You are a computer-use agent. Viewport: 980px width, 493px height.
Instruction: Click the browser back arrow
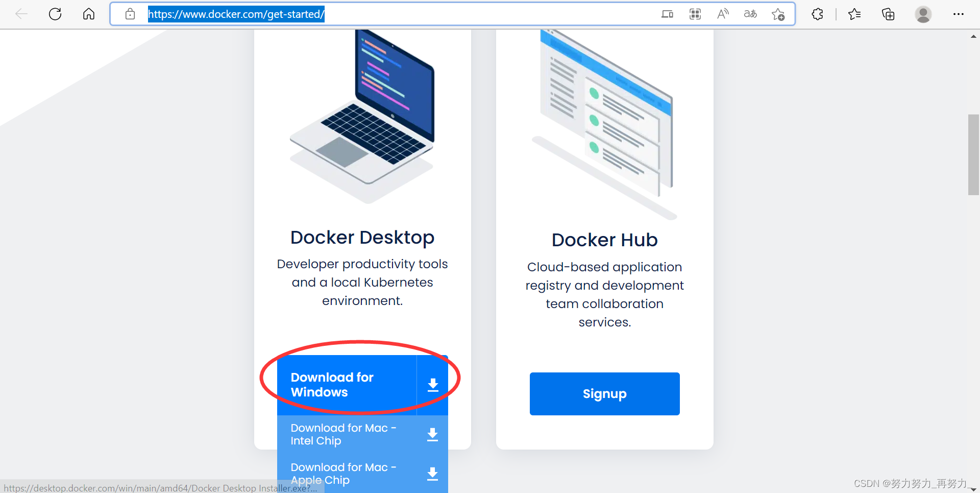tap(21, 14)
